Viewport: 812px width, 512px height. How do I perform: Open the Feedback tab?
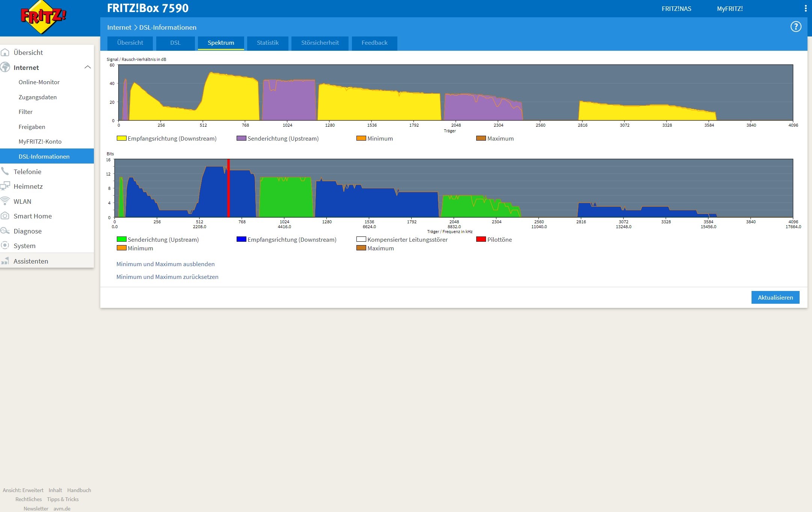coord(374,43)
